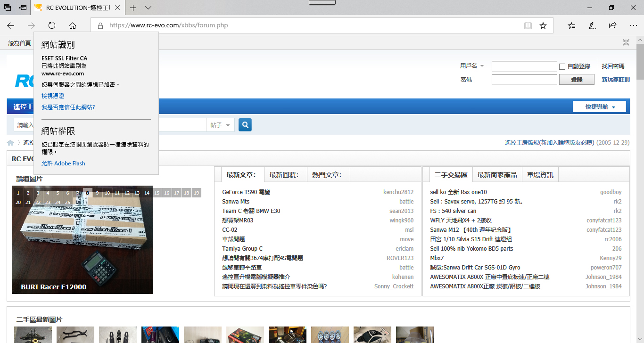Open user ROVER123 profile
This screenshot has height=343, width=644.
click(x=400, y=258)
